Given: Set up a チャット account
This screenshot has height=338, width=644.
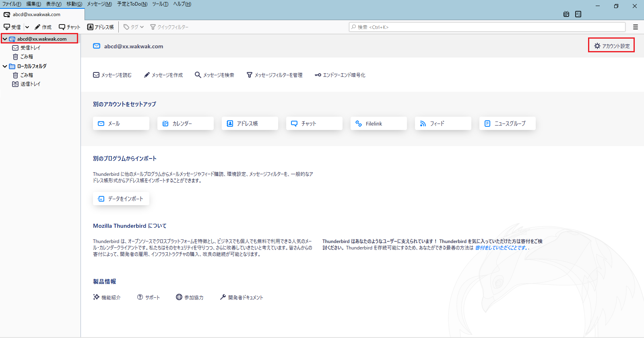Looking at the screenshot, I should point(314,124).
